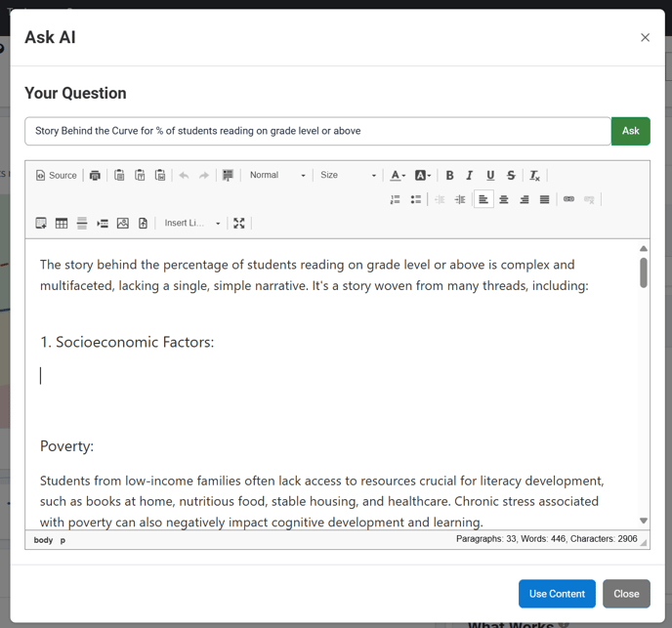The width and height of the screenshot is (672, 628).
Task: Click the editor scrollbar up arrow
Action: (644, 249)
